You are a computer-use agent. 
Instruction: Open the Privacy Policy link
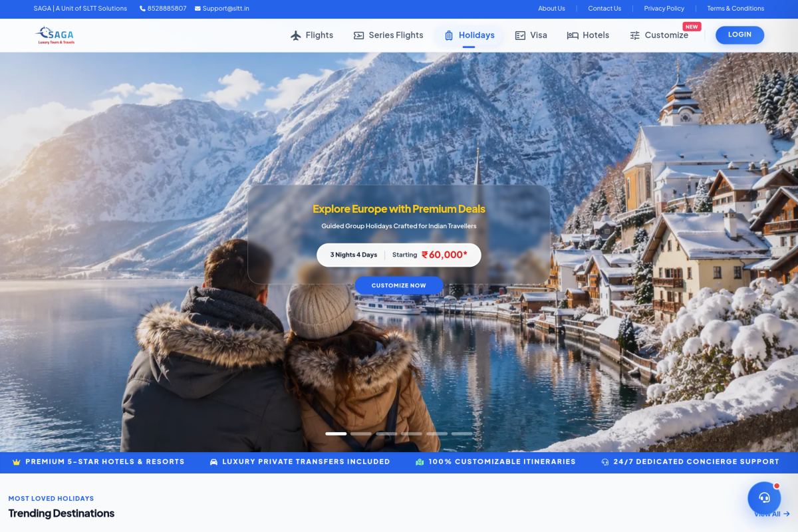coord(664,9)
